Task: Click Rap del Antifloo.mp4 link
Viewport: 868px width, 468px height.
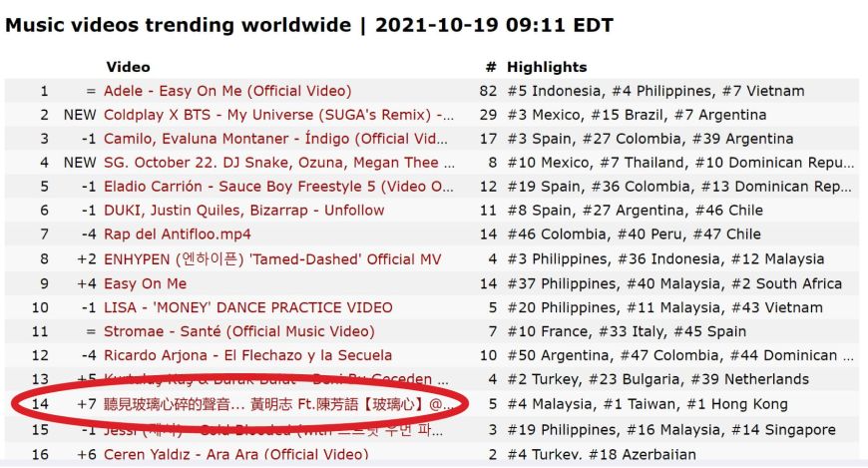Action: [x=178, y=234]
